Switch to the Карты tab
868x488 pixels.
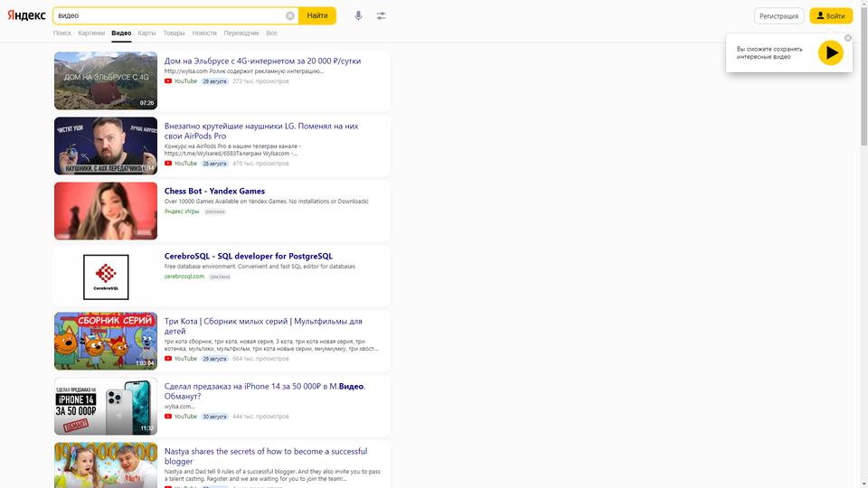tap(146, 33)
